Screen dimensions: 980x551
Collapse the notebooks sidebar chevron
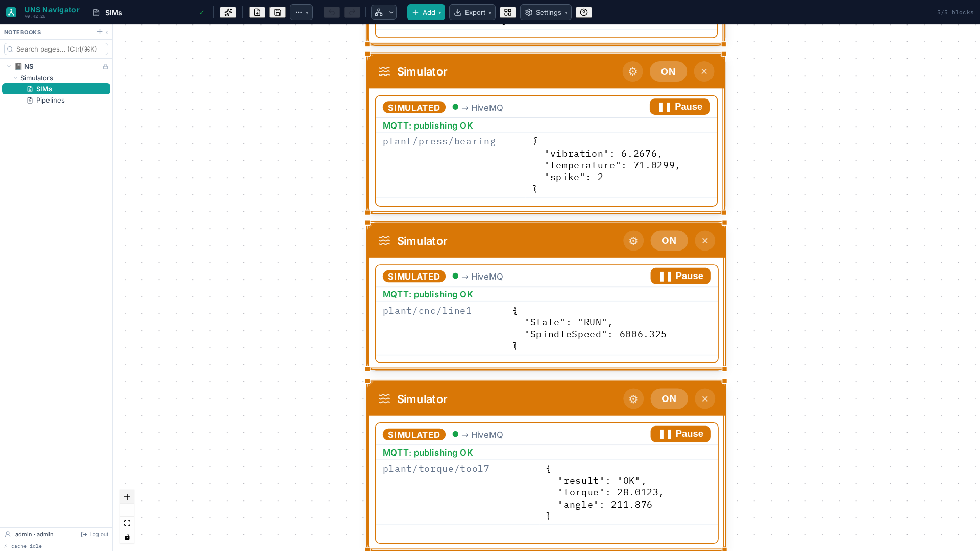pyautogui.click(x=107, y=32)
